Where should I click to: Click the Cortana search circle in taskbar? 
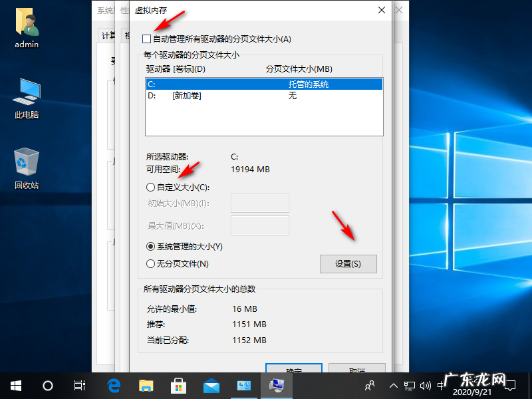[x=48, y=386]
